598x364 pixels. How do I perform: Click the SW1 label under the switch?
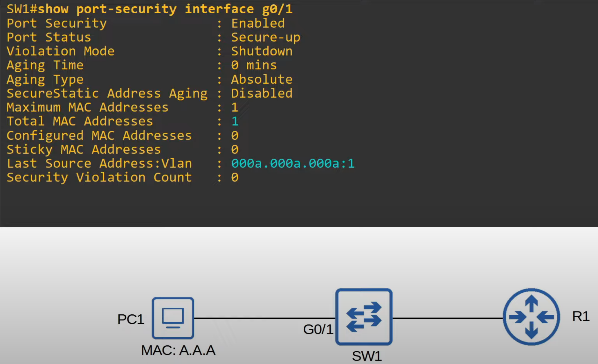(367, 356)
